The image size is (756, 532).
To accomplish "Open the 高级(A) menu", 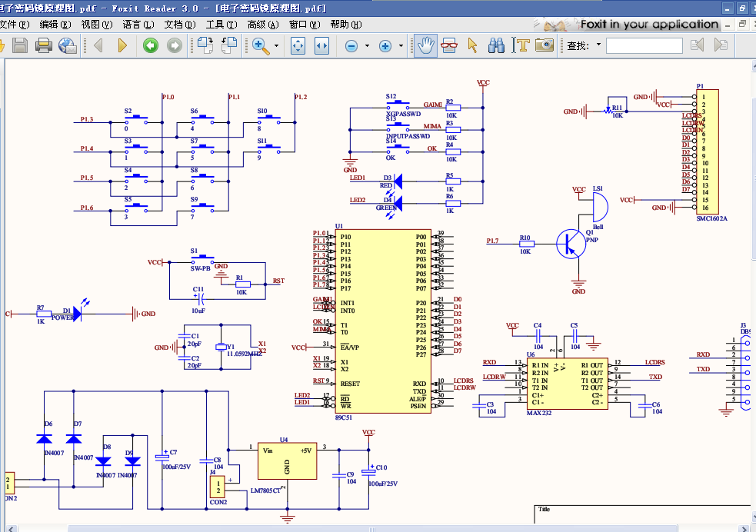I will click(263, 24).
